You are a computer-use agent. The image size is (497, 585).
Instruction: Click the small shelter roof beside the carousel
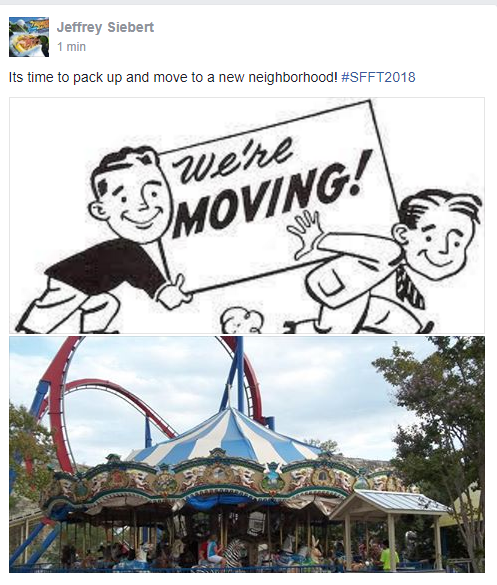pyautogui.click(x=390, y=503)
